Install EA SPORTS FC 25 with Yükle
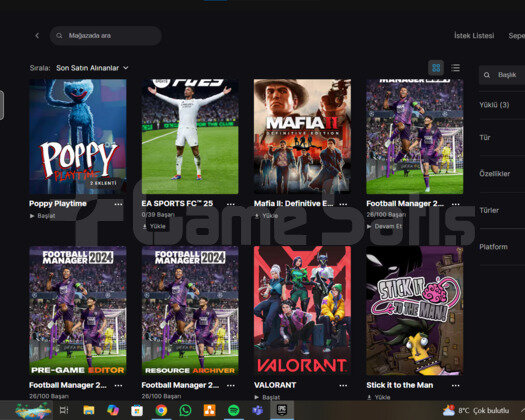 154,226
